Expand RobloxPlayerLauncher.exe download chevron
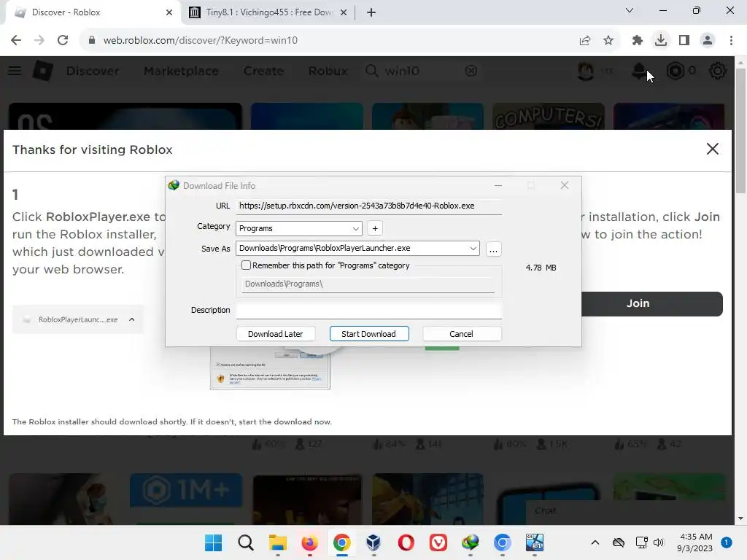Image resolution: width=747 pixels, height=560 pixels. (132, 319)
